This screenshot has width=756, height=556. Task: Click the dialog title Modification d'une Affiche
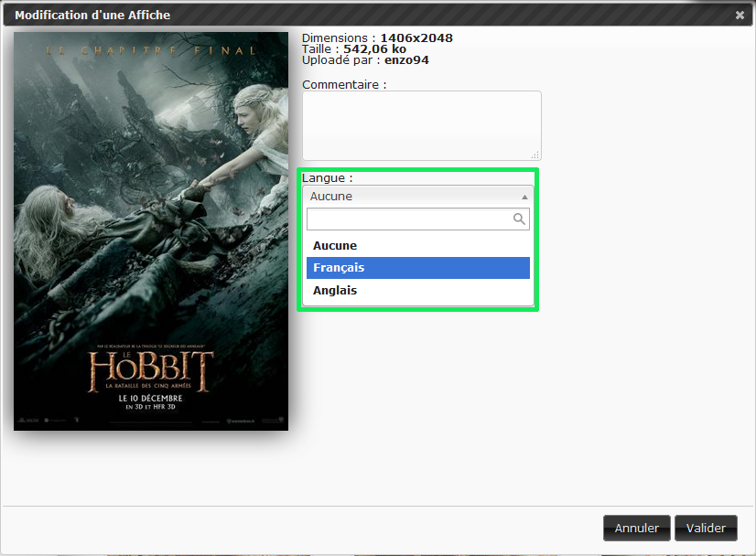[x=92, y=16]
